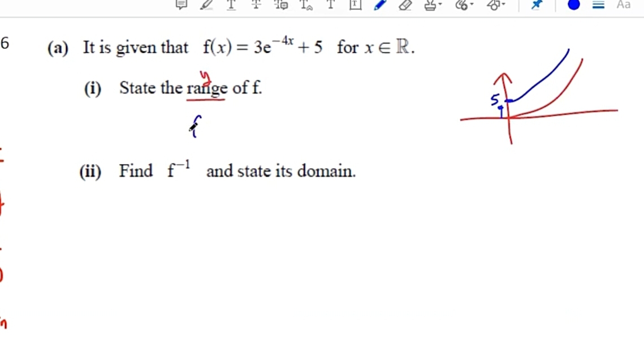The width and height of the screenshot is (644, 342).
Task: Choose the underline text tool
Action: (231, 5)
